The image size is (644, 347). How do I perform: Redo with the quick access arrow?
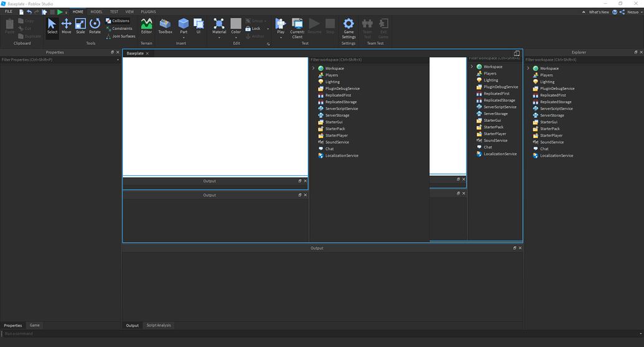[x=37, y=12]
